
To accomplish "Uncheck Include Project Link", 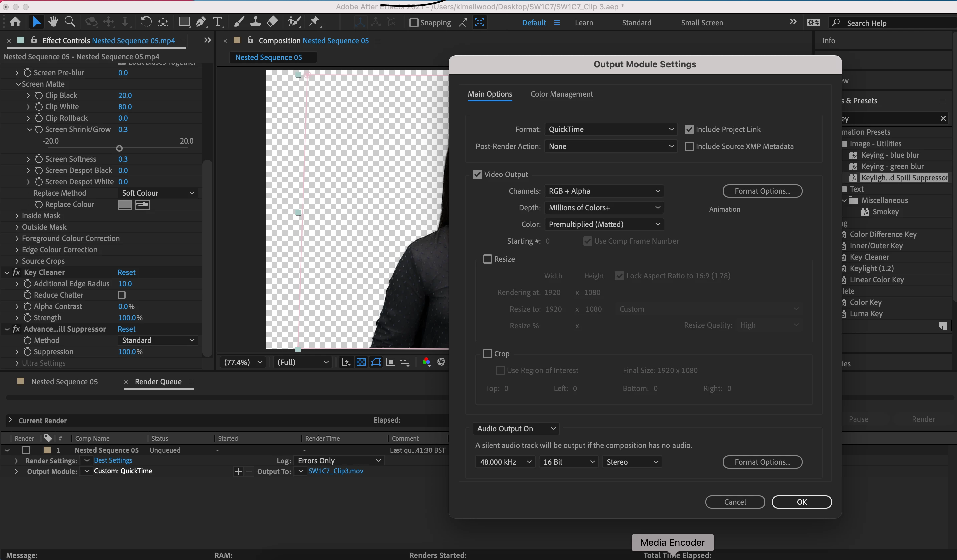I will pos(689,129).
